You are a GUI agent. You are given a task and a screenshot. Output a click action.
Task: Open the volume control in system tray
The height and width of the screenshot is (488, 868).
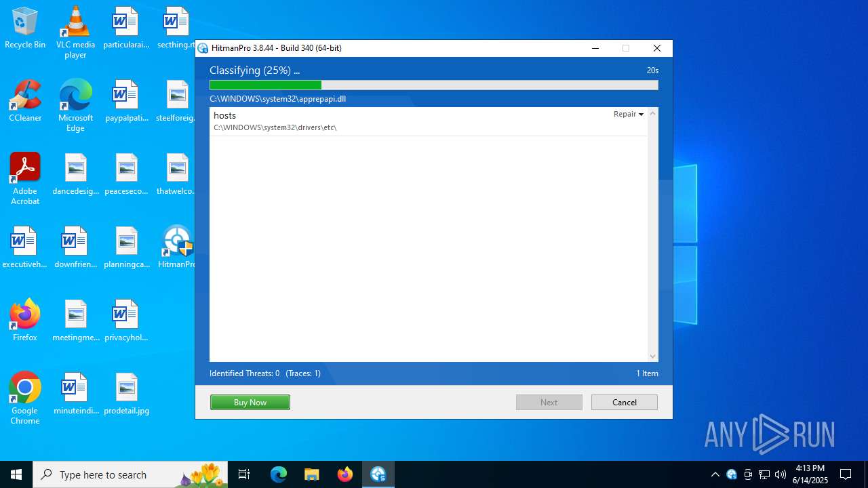[781, 474]
